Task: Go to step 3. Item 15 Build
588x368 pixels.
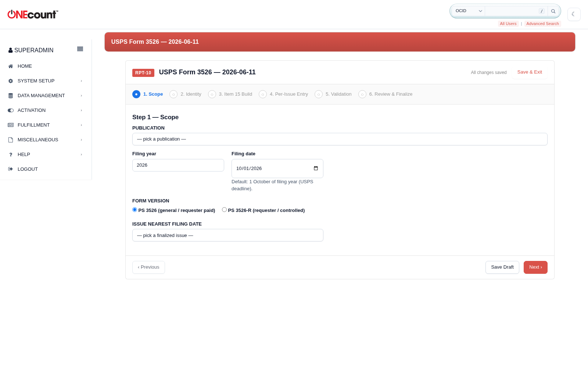Action: point(230,94)
